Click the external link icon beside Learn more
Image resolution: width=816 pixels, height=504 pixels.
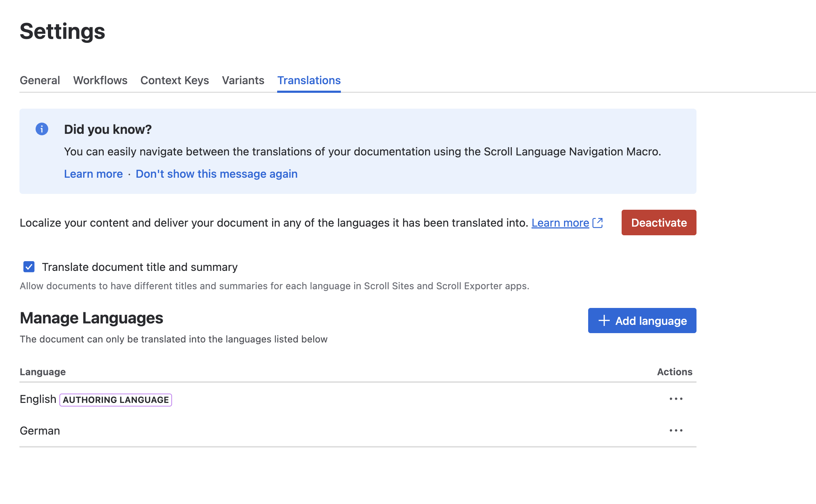tap(597, 223)
